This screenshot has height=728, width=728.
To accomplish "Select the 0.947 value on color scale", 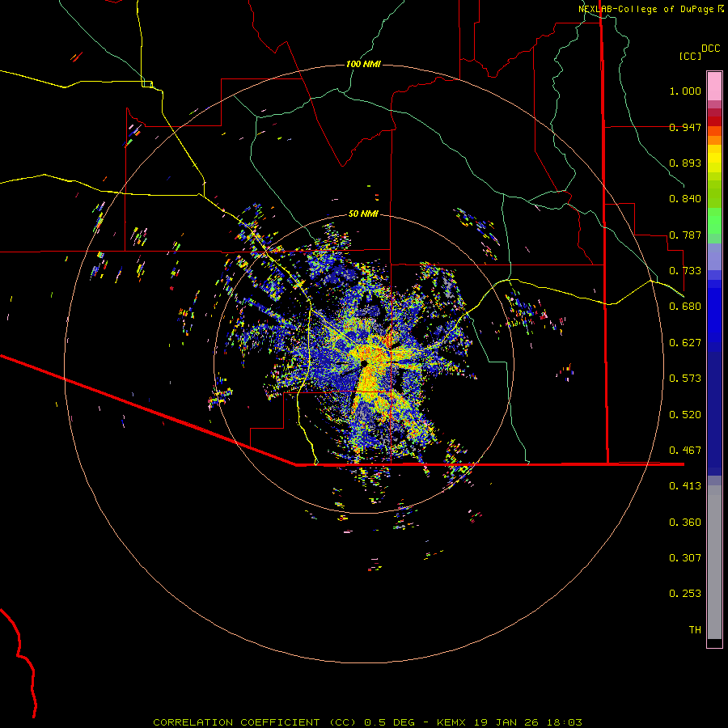I will 685,127.
